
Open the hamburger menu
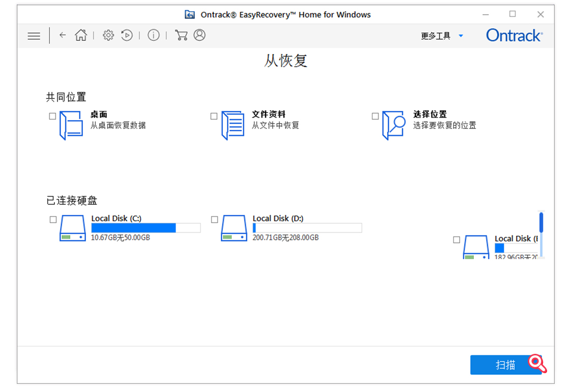34,36
